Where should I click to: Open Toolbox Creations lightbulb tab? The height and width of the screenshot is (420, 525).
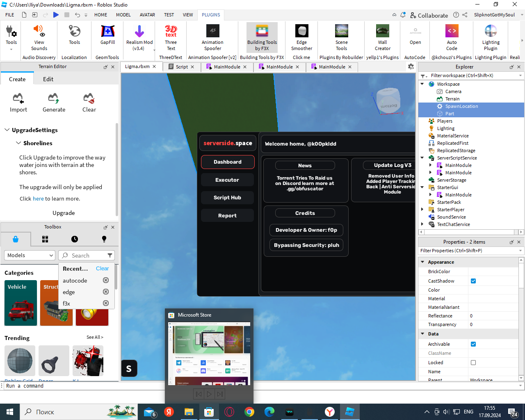104,239
